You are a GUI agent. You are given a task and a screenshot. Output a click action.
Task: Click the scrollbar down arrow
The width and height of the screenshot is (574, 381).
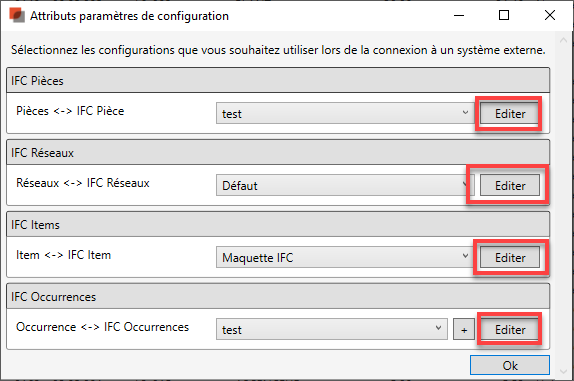[563, 371]
